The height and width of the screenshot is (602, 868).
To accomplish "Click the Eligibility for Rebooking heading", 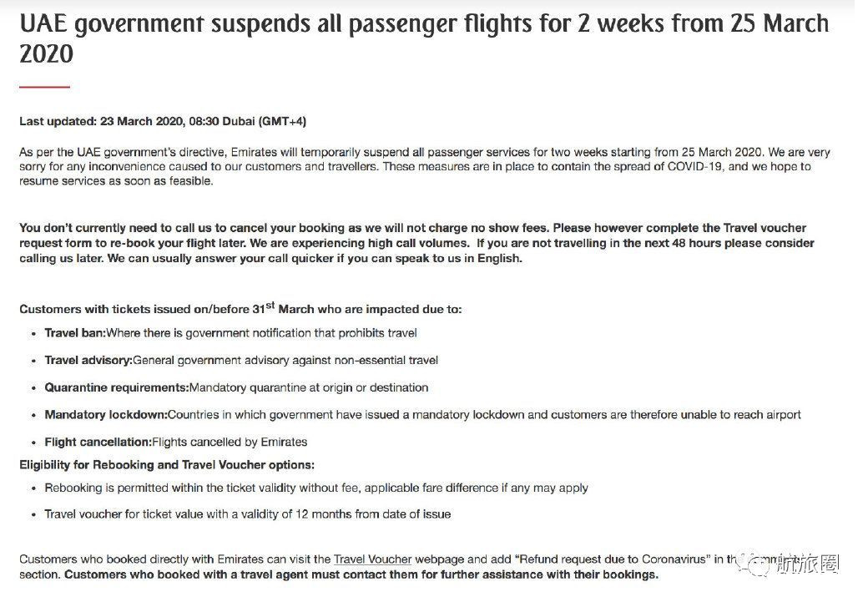I will [167, 464].
